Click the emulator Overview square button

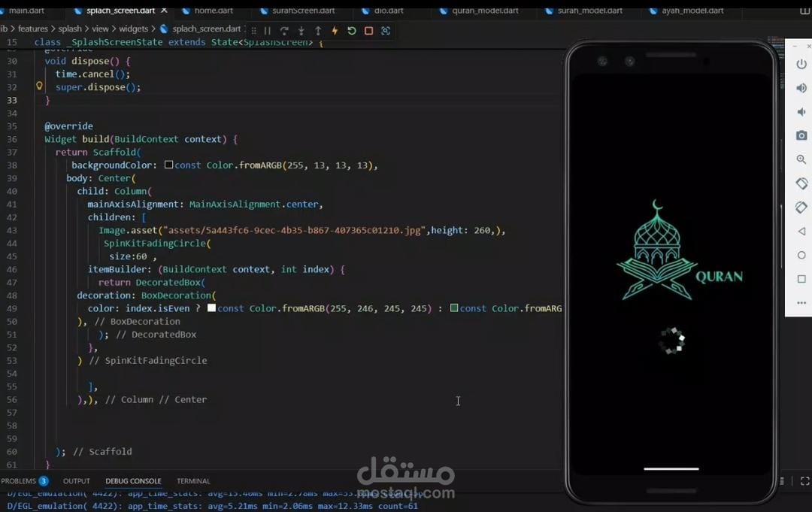pyautogui.click(x=801, y=279)
